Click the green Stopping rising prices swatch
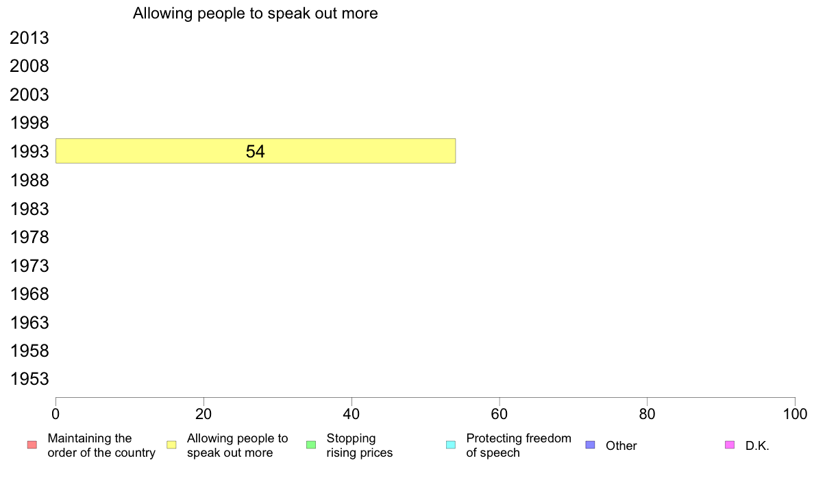This screenshot has width=814, height=504. click(x=311, y=445)
